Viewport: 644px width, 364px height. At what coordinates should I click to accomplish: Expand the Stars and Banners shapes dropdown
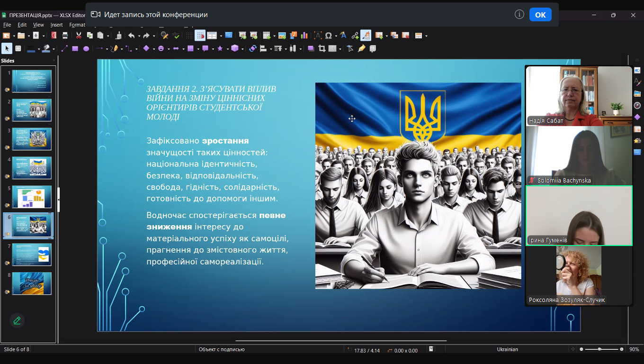click(227, 49)
